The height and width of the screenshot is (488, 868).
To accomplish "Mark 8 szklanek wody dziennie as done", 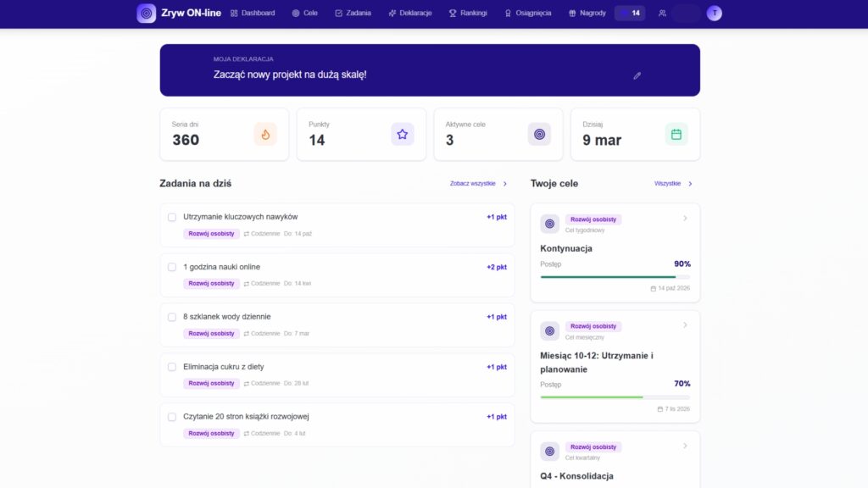I will pyautogui.click(x=172, y=317).
